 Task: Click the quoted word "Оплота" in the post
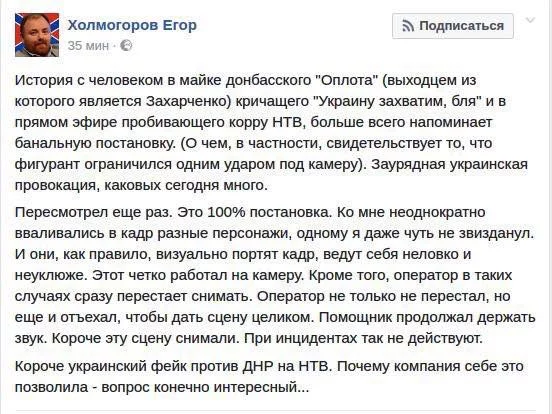[x=345, y=80]
